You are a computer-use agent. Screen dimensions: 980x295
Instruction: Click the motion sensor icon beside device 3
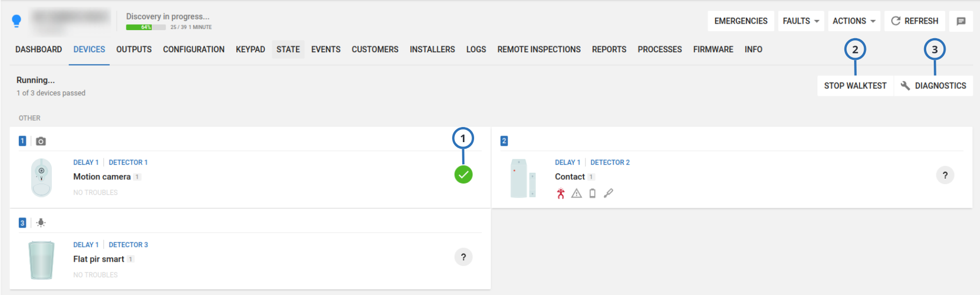click(x=41, y=223)
